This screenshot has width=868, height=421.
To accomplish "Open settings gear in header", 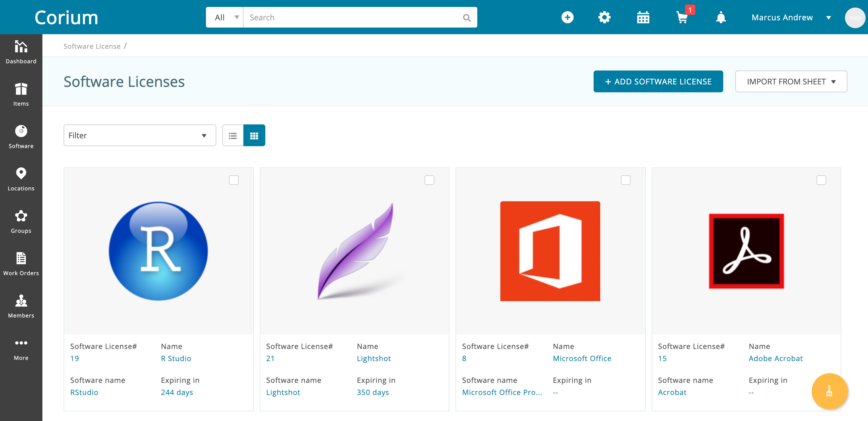I will (x=605, y=17).
